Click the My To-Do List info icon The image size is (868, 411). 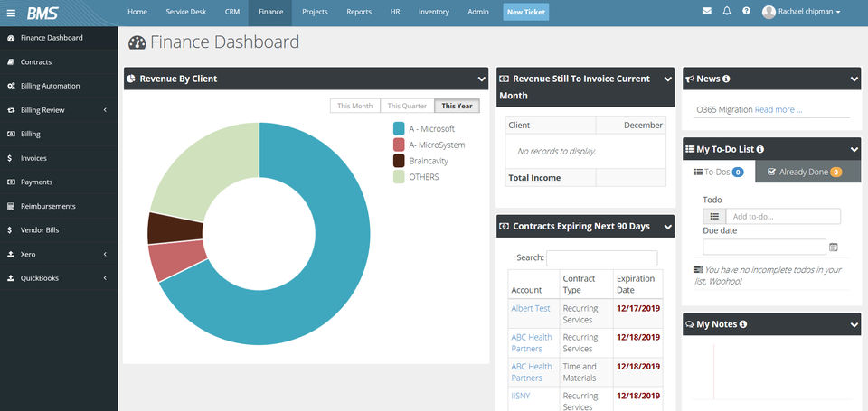click(760, 149)
